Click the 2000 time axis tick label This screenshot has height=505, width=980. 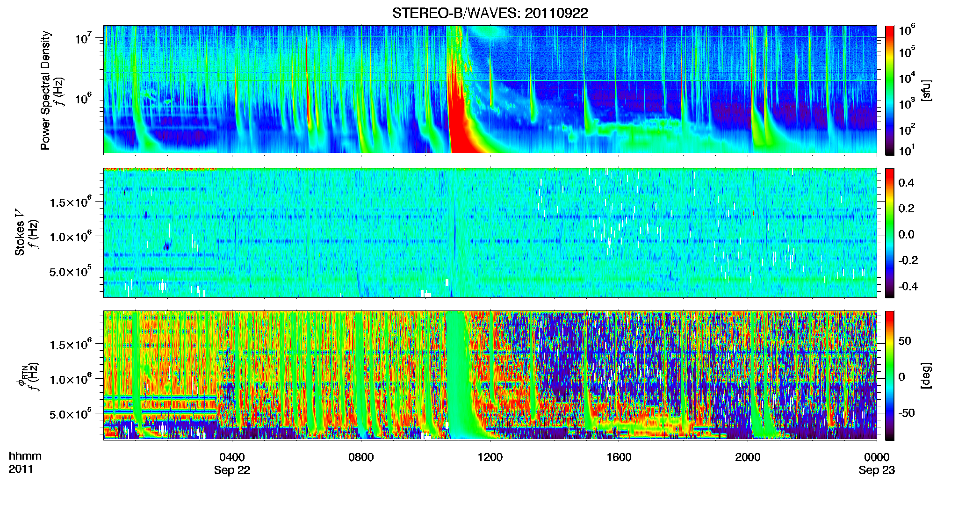pos(748,457)
